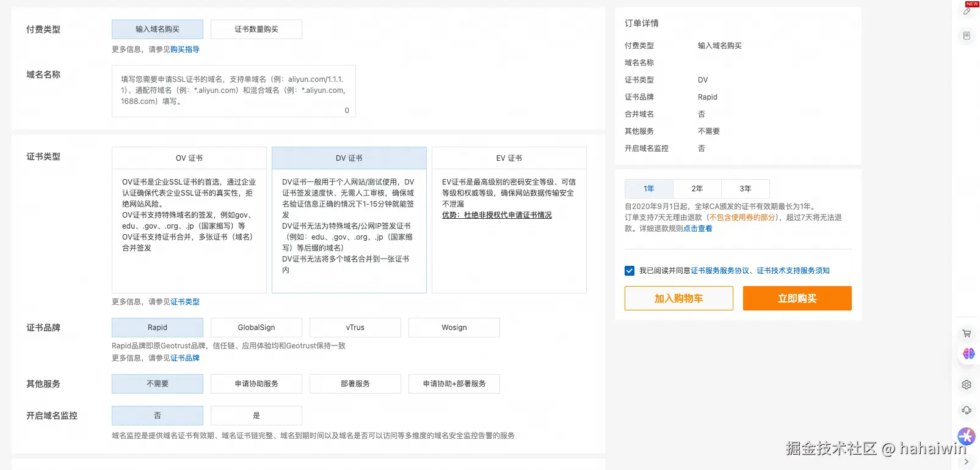
Task: Focus the domain name input field
Action: click(234, 91)
